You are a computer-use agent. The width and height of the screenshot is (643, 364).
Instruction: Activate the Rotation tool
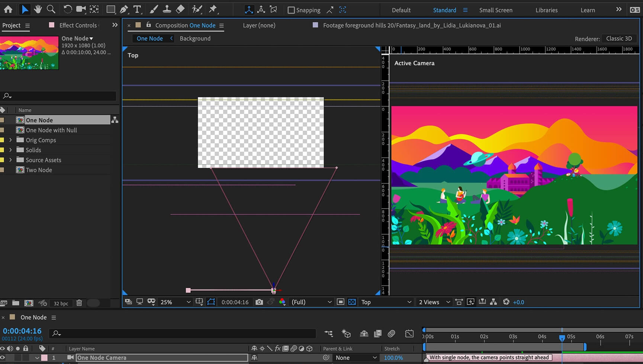coord(67,9)
